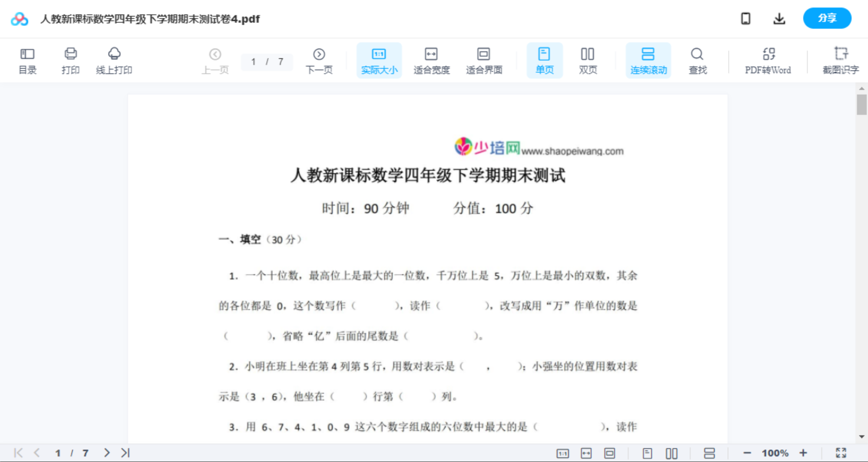Open the 目录 table of contents panel
This screenshot has height=462, width=868.
(x=27, y=60)
